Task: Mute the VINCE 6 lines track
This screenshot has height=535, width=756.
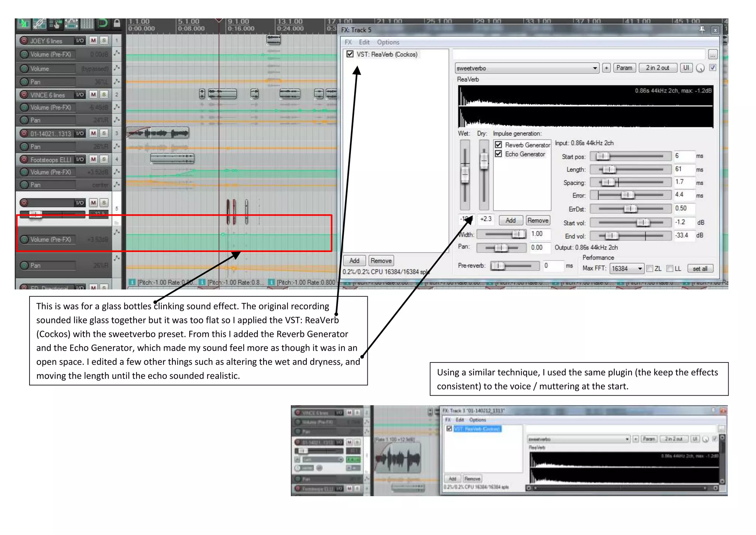Action: point(93,95)
